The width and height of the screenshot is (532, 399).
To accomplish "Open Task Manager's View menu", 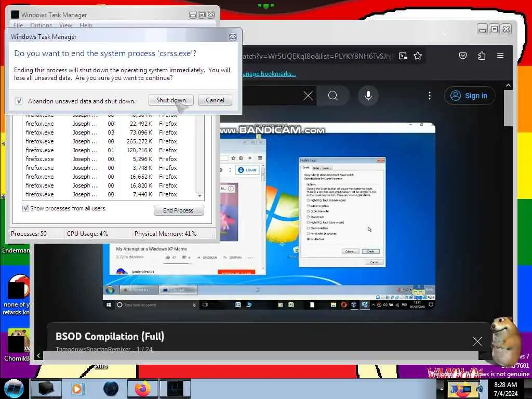I will pyautogui.click(x=65, y=25).
